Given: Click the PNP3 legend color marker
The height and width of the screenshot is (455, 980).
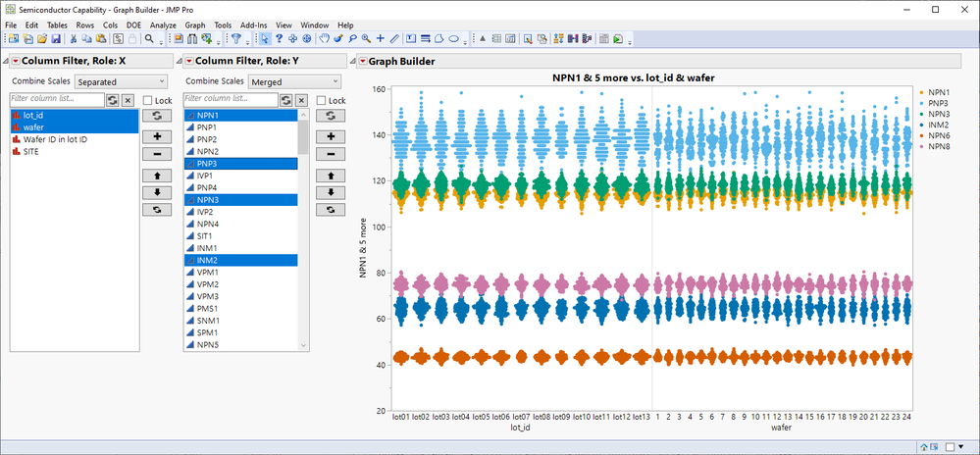Looking at the screenshot, I should pyautogui.click(x=923, y=102).
